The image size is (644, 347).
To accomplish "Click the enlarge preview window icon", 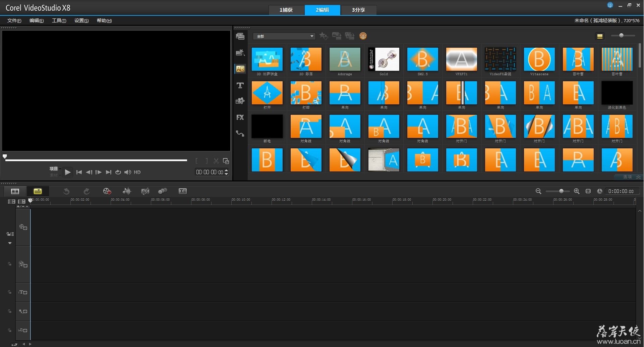I will point(226,161).
